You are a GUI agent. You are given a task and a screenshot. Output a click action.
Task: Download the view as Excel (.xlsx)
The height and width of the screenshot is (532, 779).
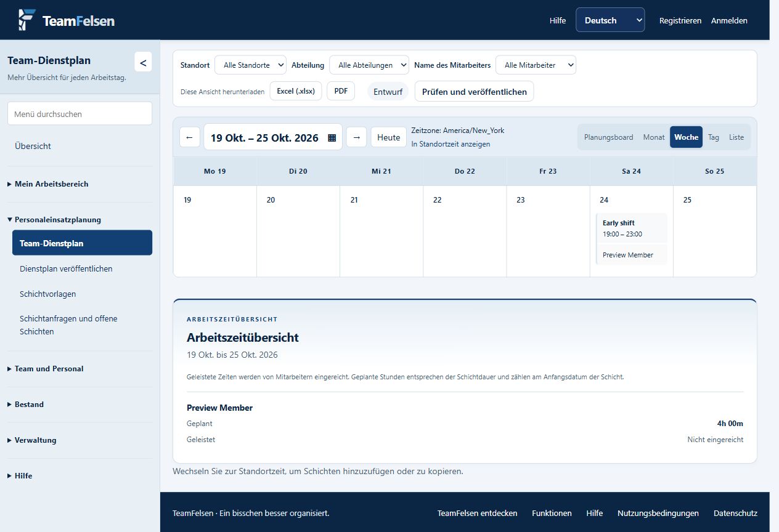(296, 91)
